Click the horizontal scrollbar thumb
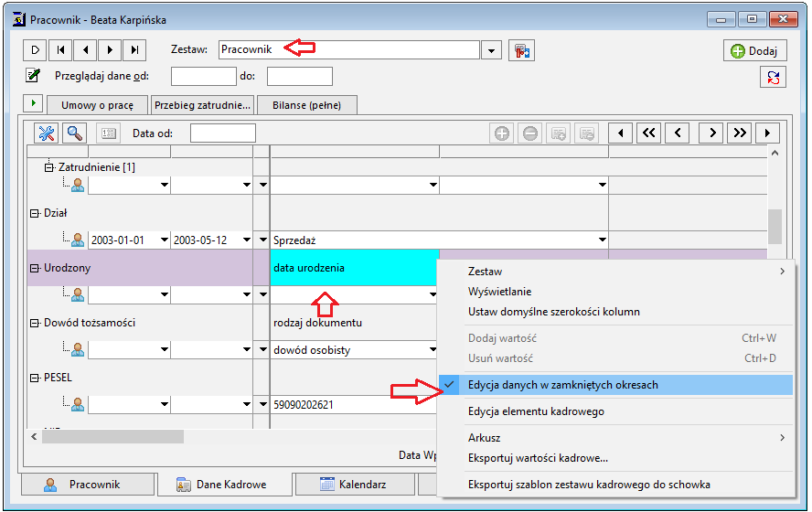This screenshot has height=512, width=812. tap(112, 436)
